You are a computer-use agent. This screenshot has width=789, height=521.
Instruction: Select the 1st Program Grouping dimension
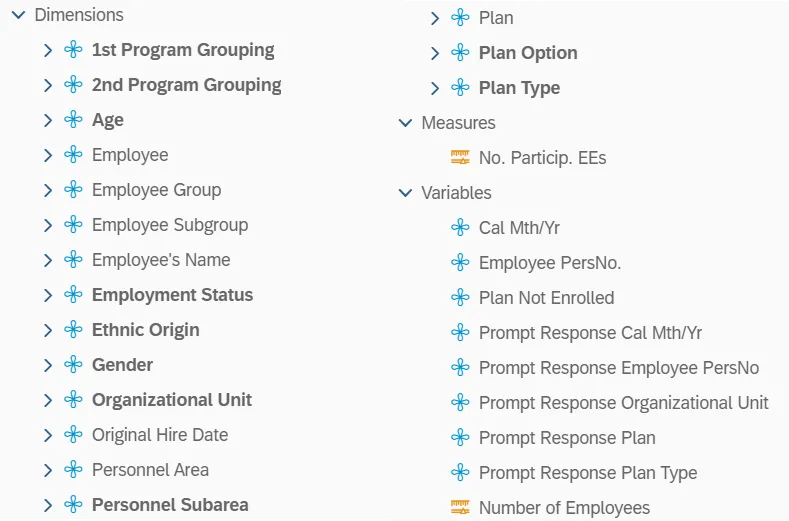[183, 50]
